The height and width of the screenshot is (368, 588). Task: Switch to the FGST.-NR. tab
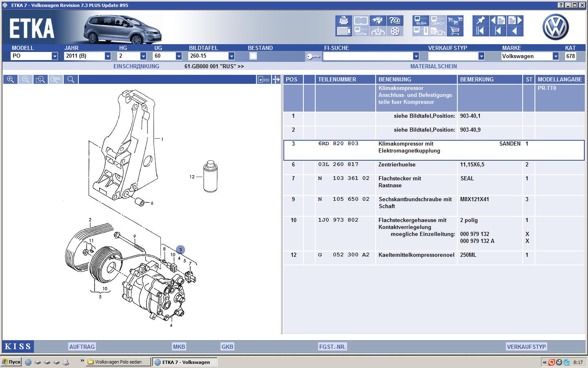[x=332, y=347]
